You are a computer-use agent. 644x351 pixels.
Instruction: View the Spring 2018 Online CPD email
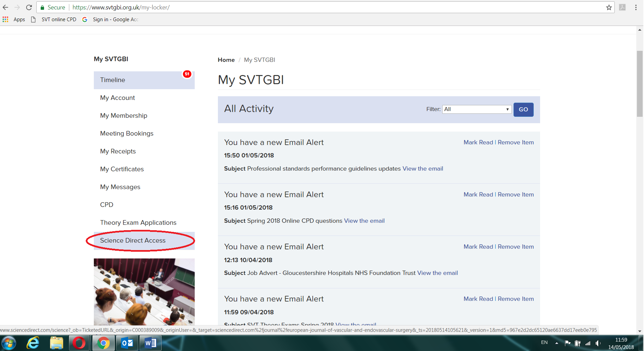pyautogui.click(x=364, y=221)
